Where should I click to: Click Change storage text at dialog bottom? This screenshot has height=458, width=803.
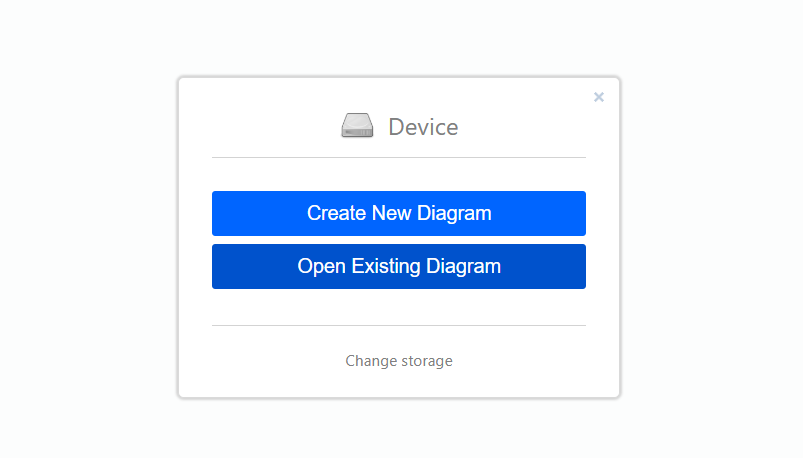pos(399,361)
